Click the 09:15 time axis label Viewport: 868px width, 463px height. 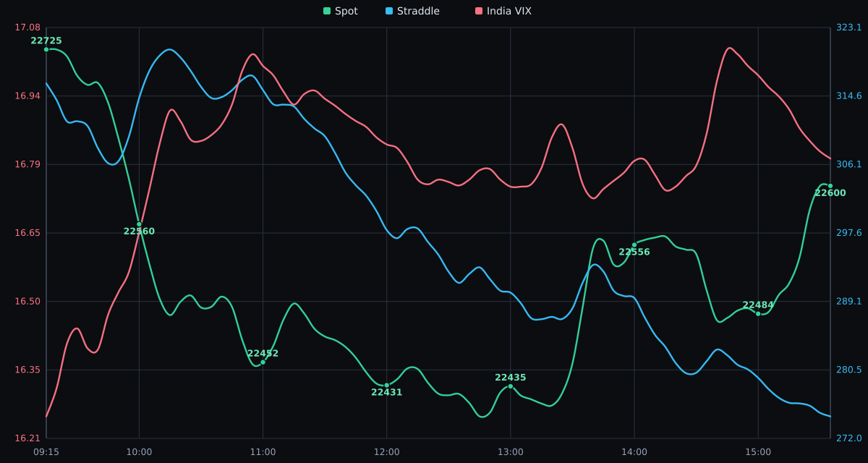coord(46,452)
